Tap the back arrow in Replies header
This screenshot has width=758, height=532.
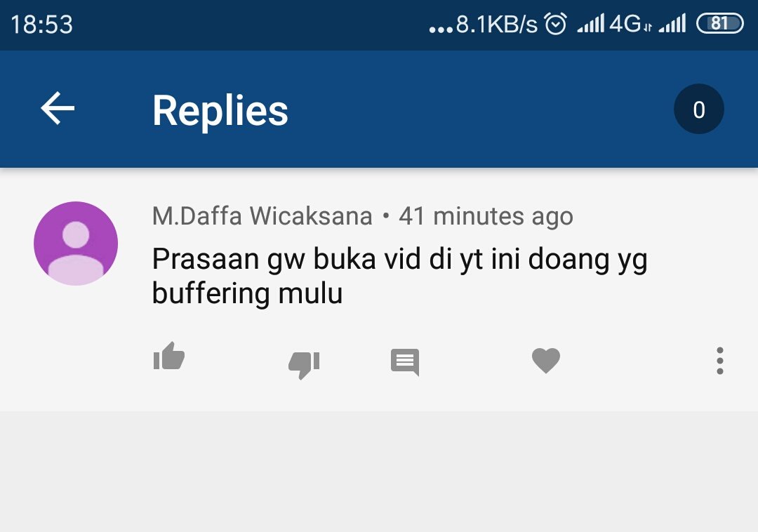pyautogui.click(x=58, y=108)
